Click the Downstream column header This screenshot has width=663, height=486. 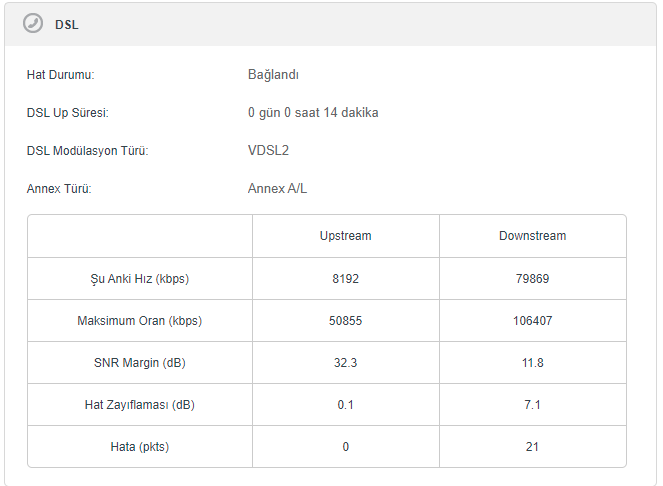(532, 236)
